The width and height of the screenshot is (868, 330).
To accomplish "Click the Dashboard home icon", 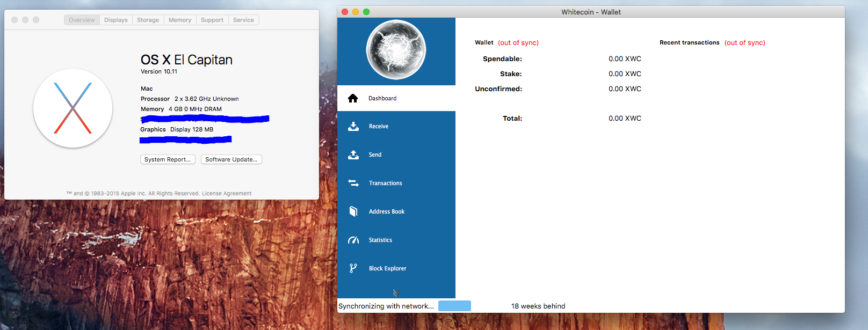I will pyautogui.click(x=353, y=98).
